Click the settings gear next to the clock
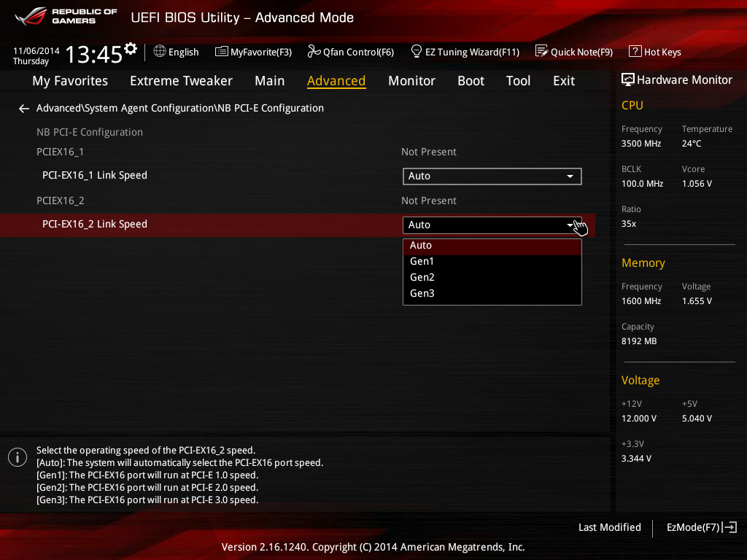747x560 pixels. (131, 49)
